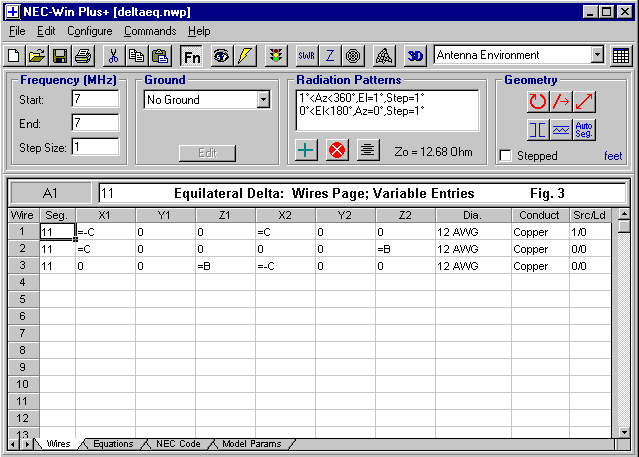Expand the Antenna Environment dropdown
The width and height of the screenshot is (639, 457).
(x=597, y=56)
